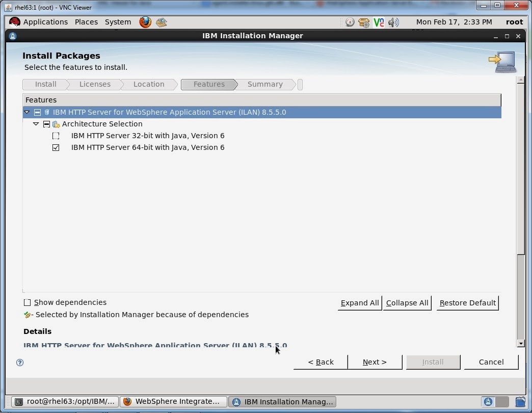Click the Restore Default button
The height and width of the screenshot is (413, 532).
(467, 302)
